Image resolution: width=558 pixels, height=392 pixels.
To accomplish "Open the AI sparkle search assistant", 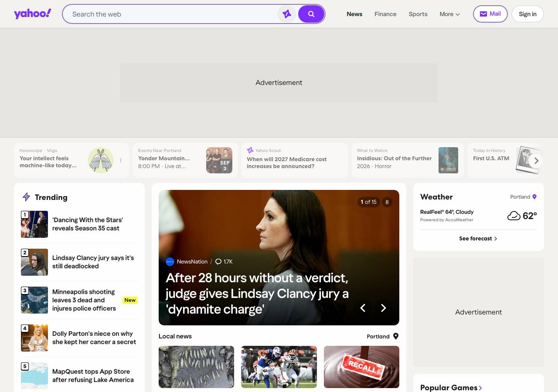I will 287,14.
